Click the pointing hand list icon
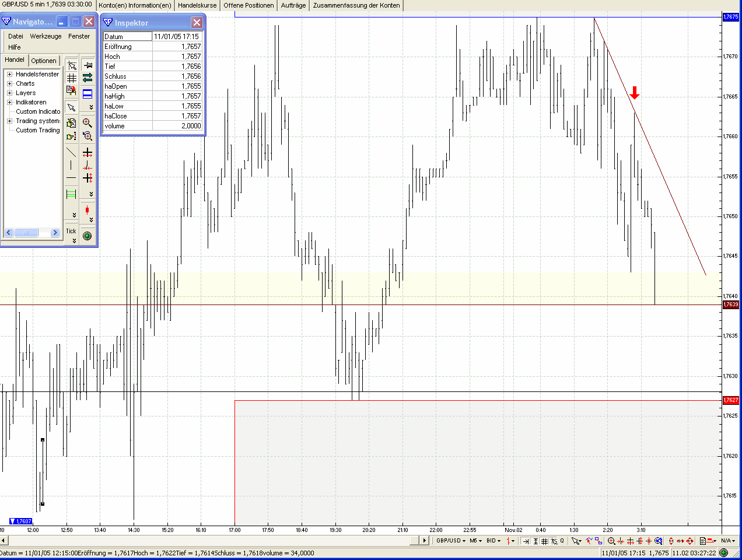742x560 pixels. [x=71, y=136]
